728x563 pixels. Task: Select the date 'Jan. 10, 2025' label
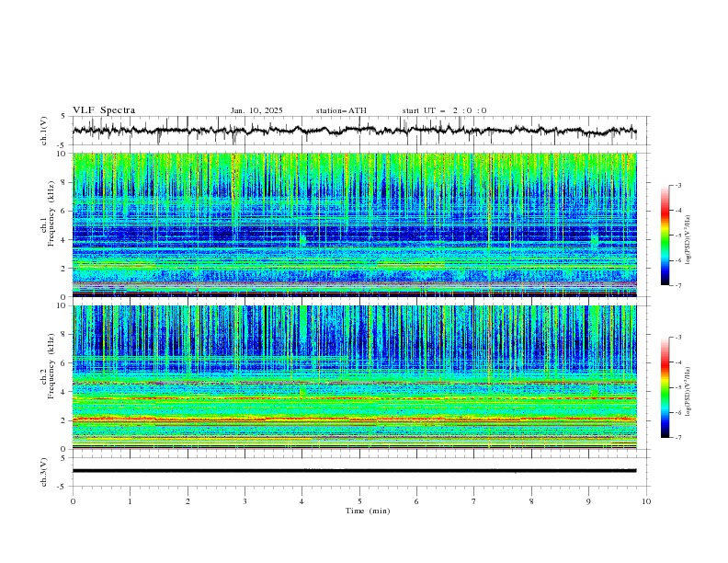pos(256,110)
